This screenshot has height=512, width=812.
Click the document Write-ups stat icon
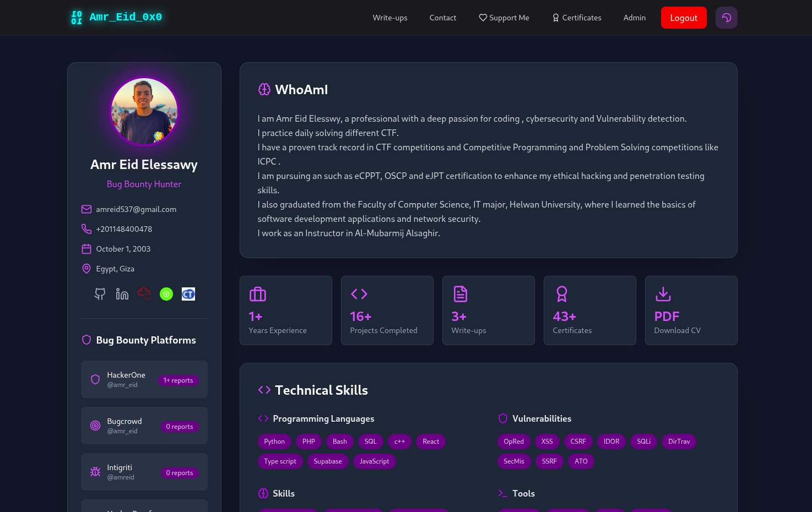click(x=461, y=294)
